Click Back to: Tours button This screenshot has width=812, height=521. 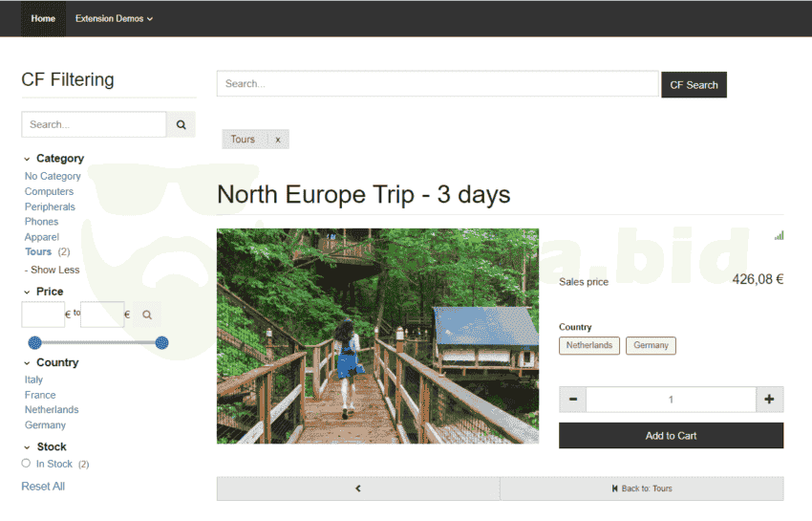point(642,488)
